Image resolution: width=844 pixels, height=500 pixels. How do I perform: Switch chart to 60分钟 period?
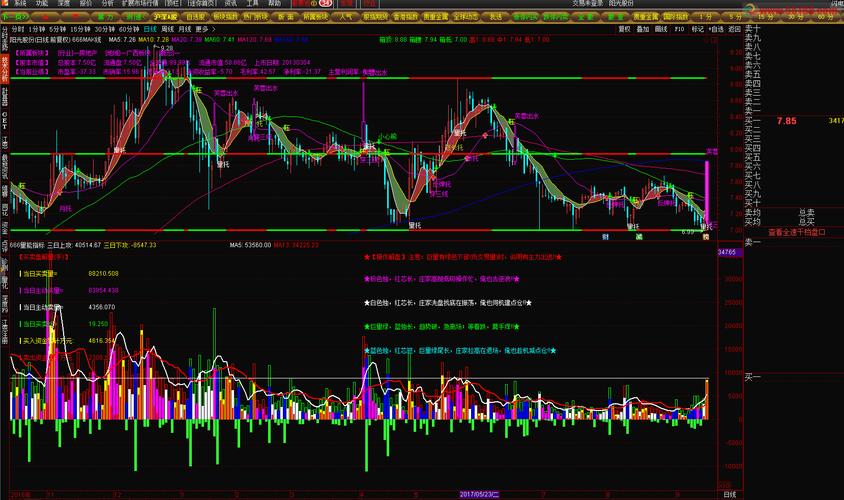coord(128,30)
